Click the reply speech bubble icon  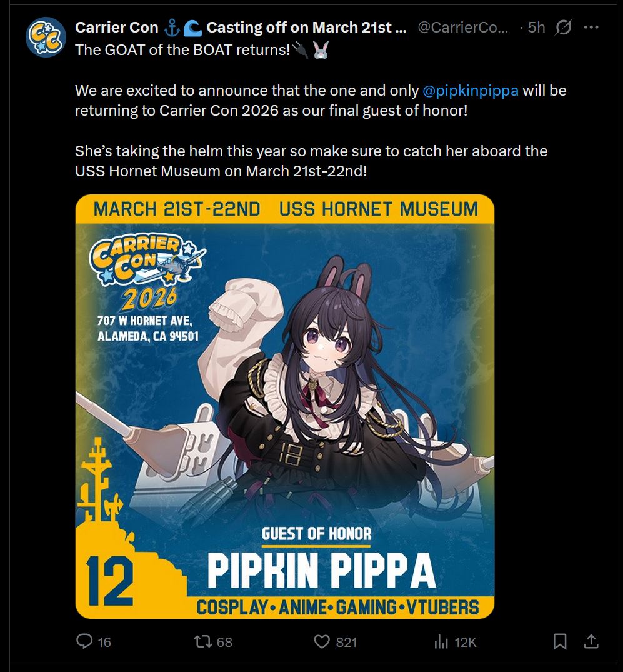[x=84, y=641]
